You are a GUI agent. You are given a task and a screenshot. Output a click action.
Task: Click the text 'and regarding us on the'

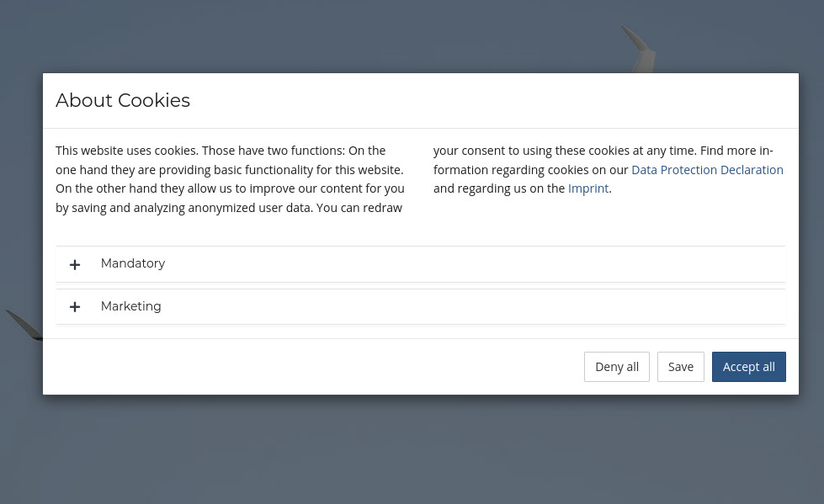tap(499, 188)
